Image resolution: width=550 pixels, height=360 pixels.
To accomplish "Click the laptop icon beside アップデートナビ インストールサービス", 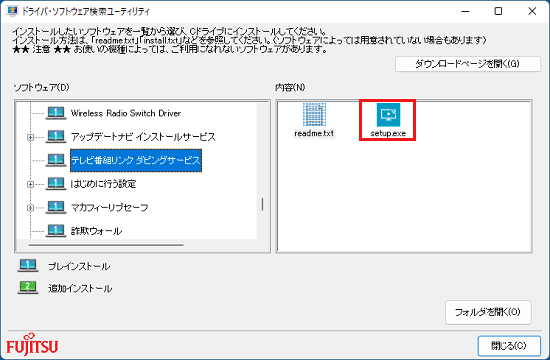I will point(56,136).
